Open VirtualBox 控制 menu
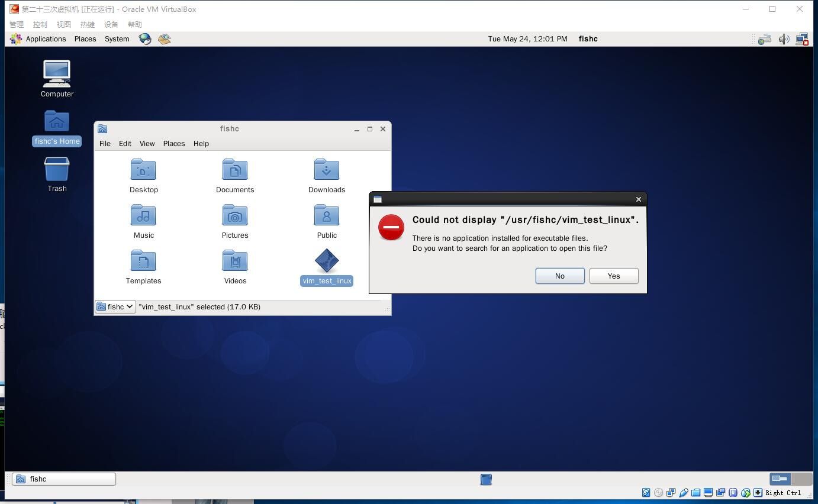Image resolution: width=818 pixels, height=504 pixels. (40, 24)
